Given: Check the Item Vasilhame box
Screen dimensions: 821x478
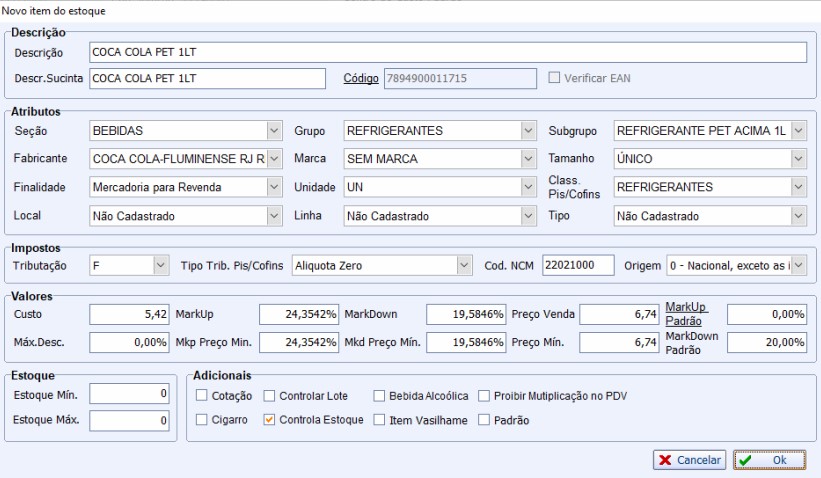Looking at the screenshot, I should 379,420.
